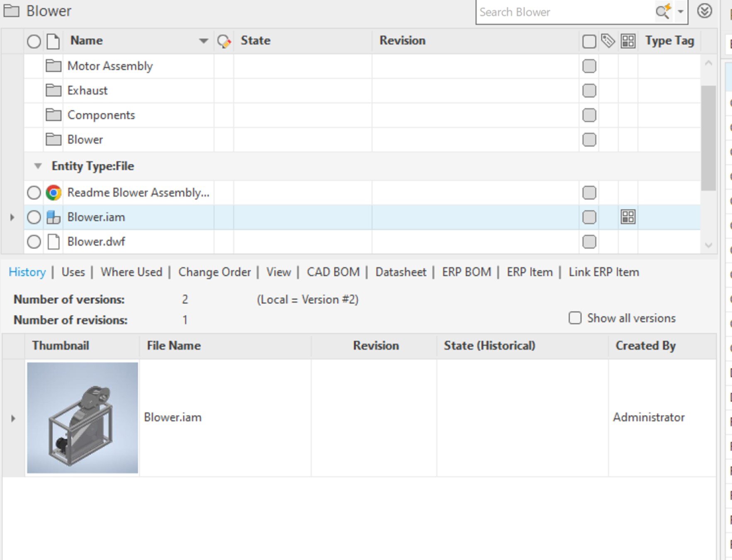This screenshot has height=560, width=732.
Task: Click the tag icon column header
Action: click(x=608, y=41)
